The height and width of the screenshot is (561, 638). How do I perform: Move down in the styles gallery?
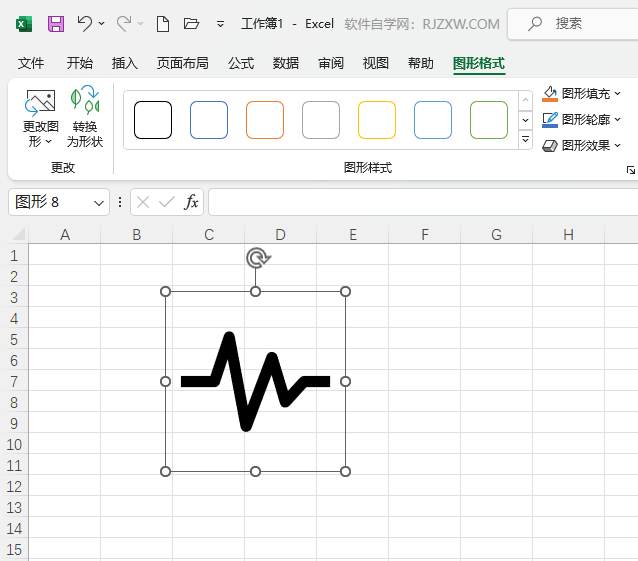(x=525, y=120)
